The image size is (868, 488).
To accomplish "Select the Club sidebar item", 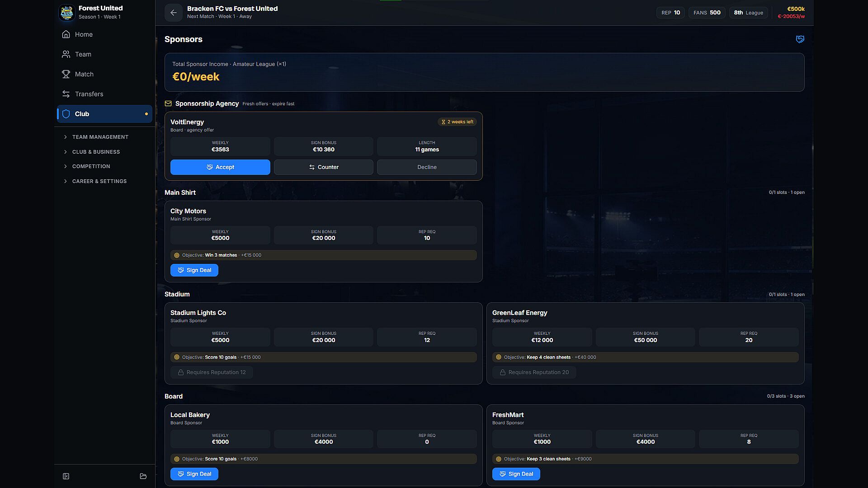I will pos(104,114).
